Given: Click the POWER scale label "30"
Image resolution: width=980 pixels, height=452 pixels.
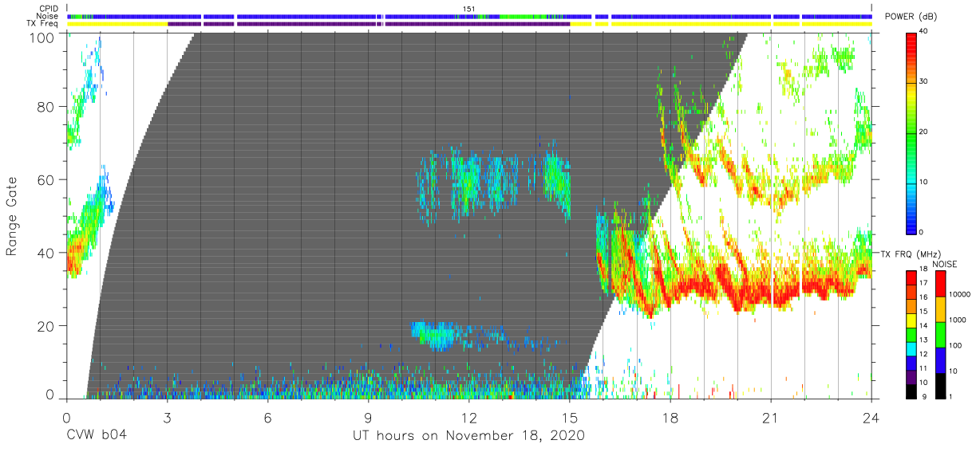Looking at the screenshot, I should (x=923, y=82).
